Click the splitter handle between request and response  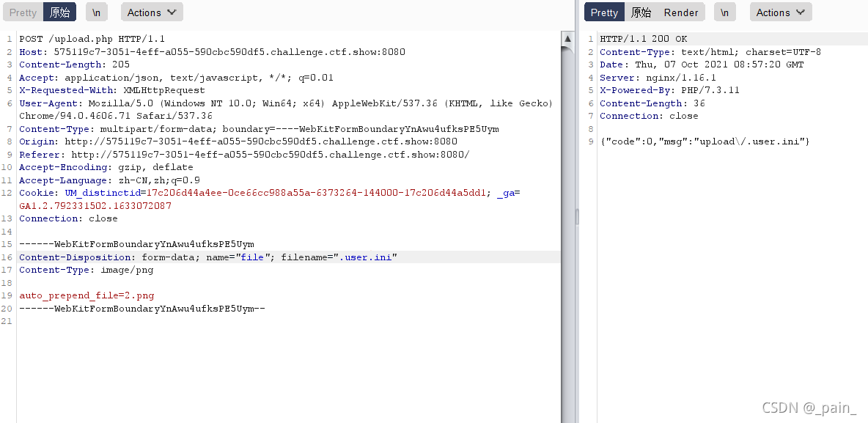tap(578, 217)
